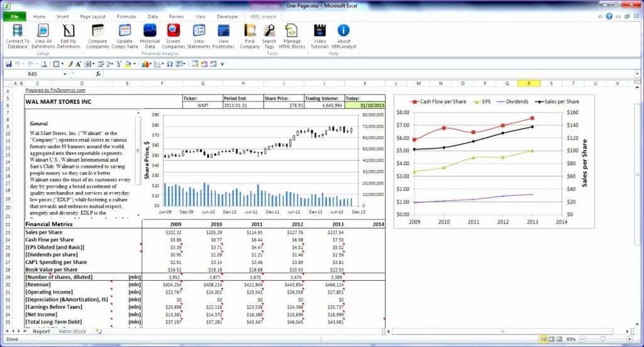
Task: Click the Prepared by FinDynamics.com link
Action: pyautogui.click(x=55, y=90)
